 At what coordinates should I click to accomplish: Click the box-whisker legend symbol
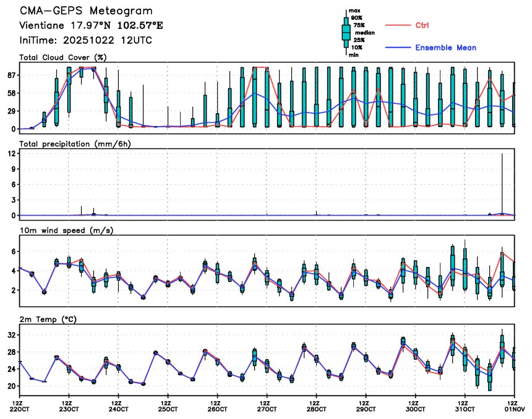point(346,33)
